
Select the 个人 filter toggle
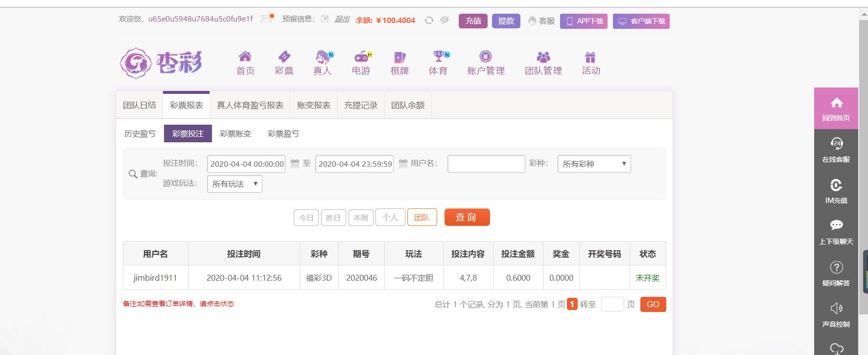(x=390, y=218)
